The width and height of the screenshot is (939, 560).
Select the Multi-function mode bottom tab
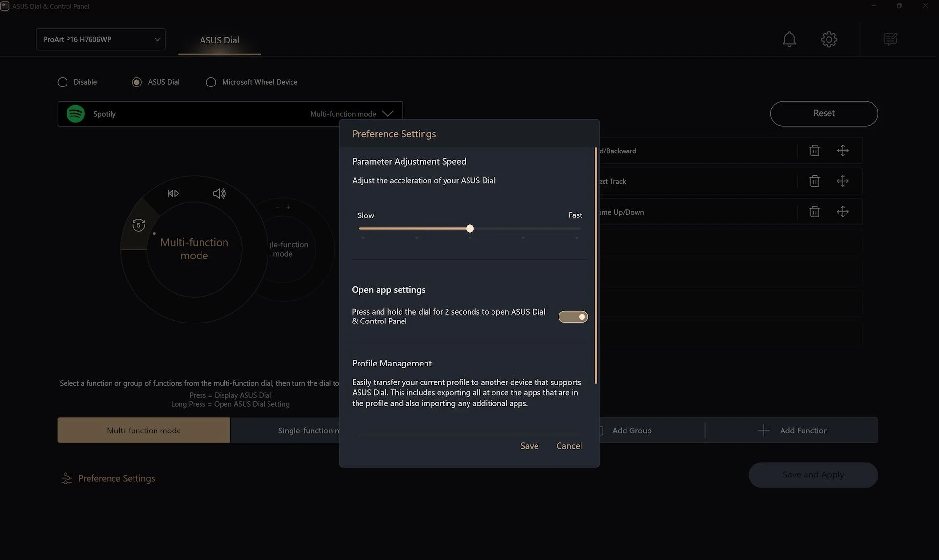point(144,431)
